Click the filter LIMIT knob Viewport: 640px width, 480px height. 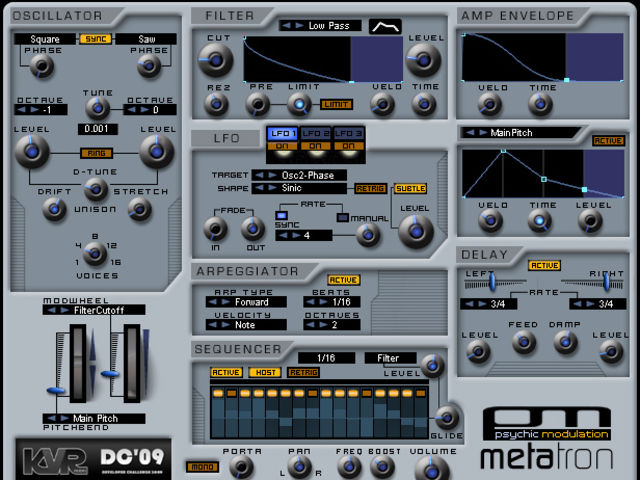(x=300, y=104)
